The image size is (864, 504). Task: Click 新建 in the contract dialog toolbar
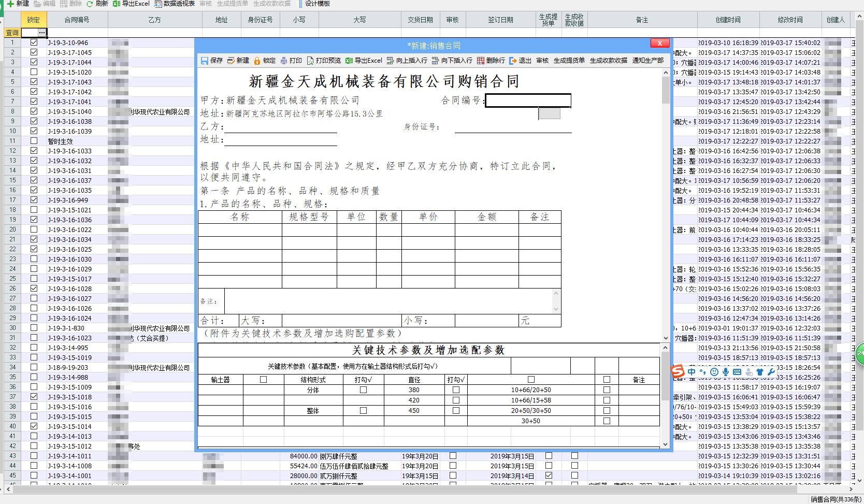click(238, 61)
